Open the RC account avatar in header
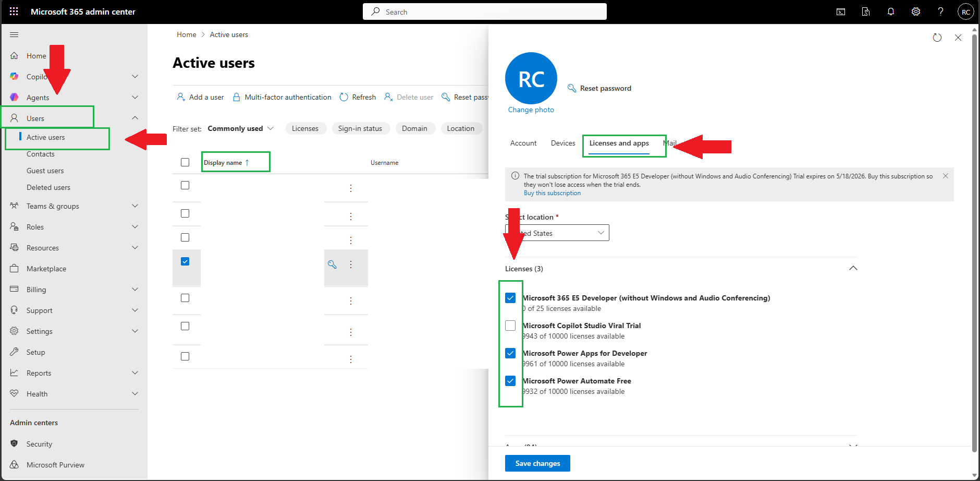 click(966, 11)
